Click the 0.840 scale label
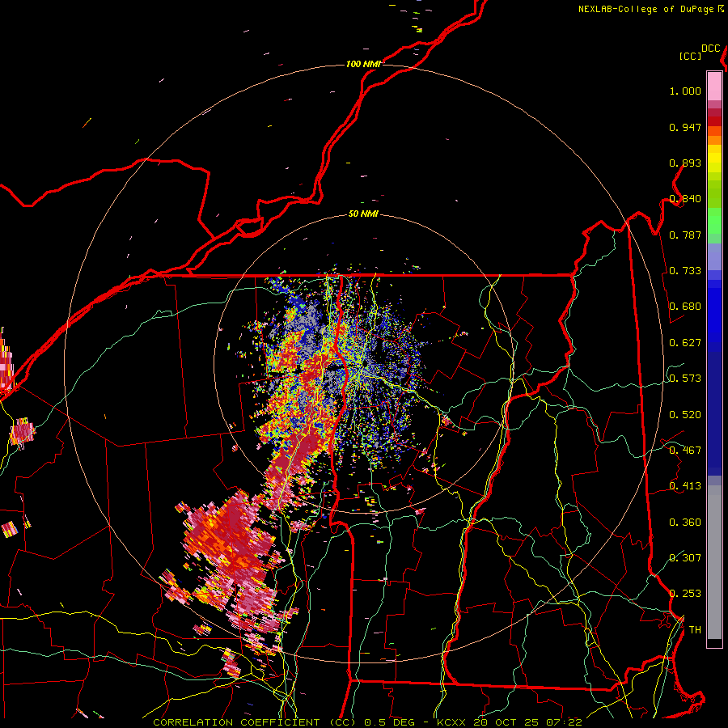The height and width of the screenshot is (728, 728). pos(685,199)
